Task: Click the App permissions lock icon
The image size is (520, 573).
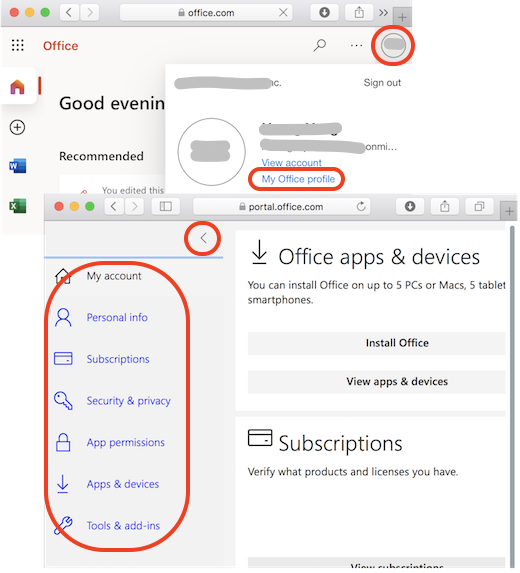Action: (x=63, y=443)
